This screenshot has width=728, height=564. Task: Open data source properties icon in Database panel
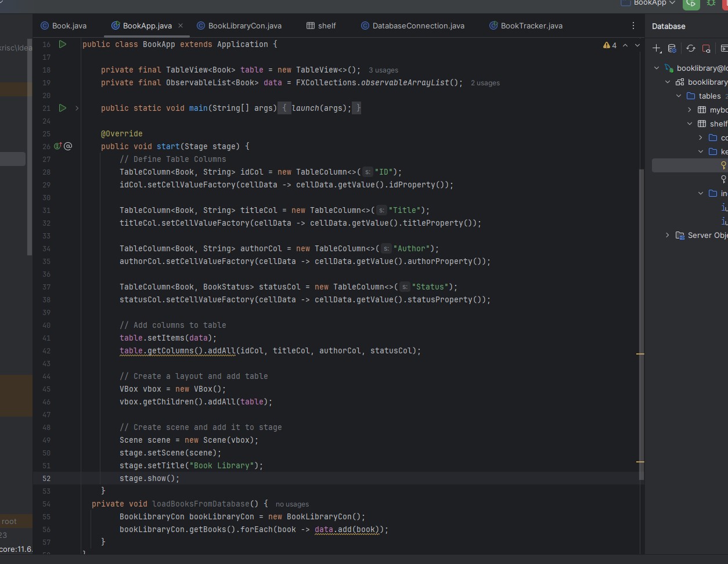[671, 49]
